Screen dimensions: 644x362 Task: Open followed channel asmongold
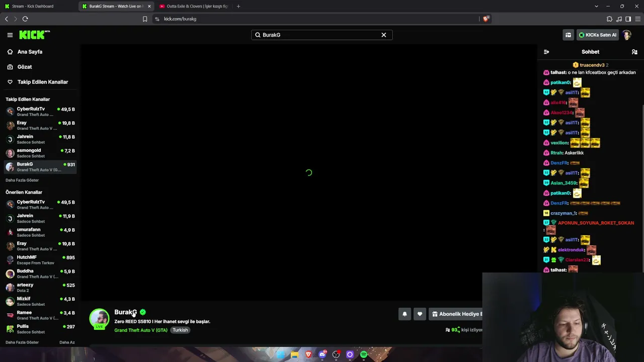[40, 153]
